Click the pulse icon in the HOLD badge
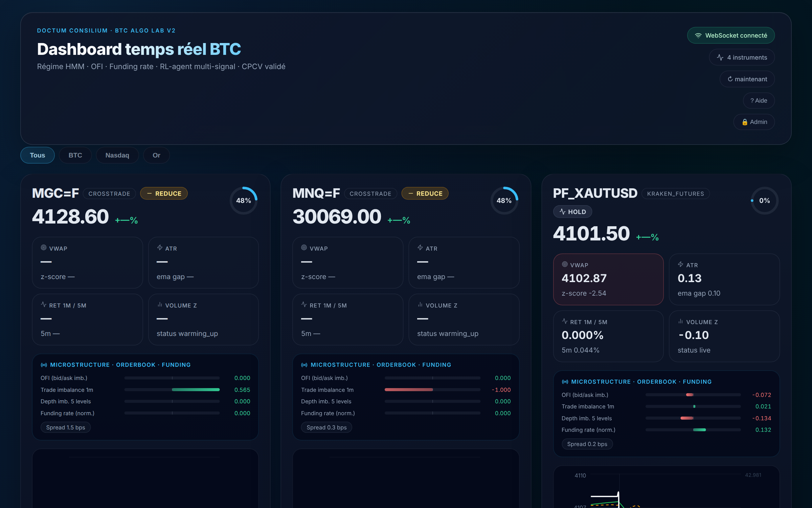The height and width of the screenshot is (508, 812). click(563, 212)
